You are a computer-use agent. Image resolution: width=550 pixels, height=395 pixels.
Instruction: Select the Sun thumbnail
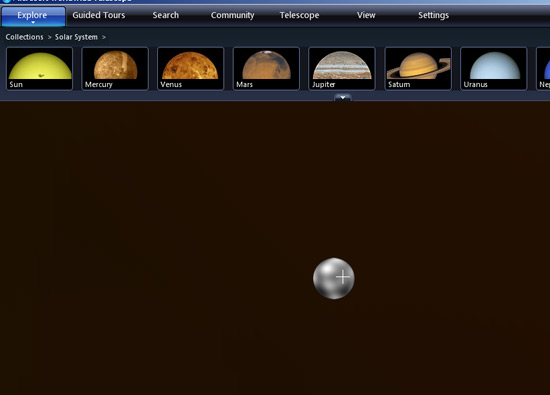39,69
